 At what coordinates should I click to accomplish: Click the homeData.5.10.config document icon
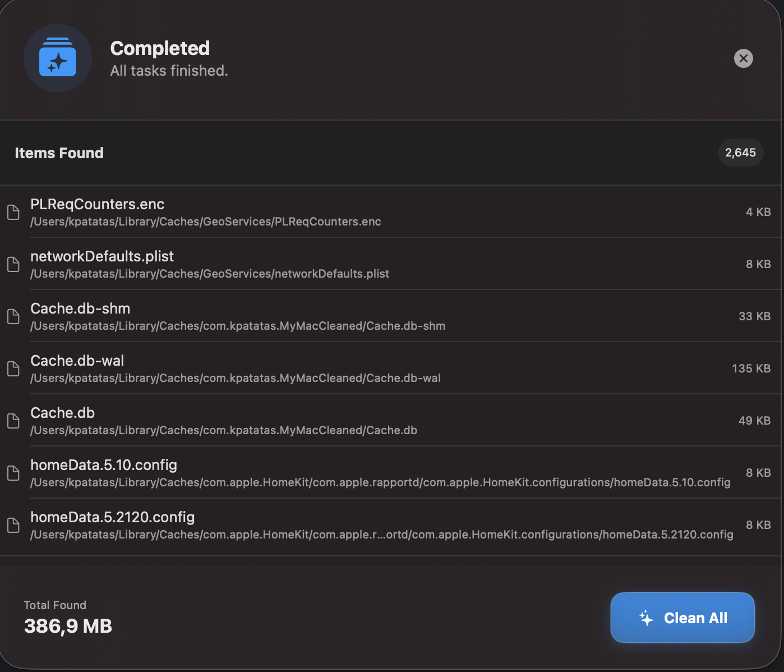coord(13,473)
